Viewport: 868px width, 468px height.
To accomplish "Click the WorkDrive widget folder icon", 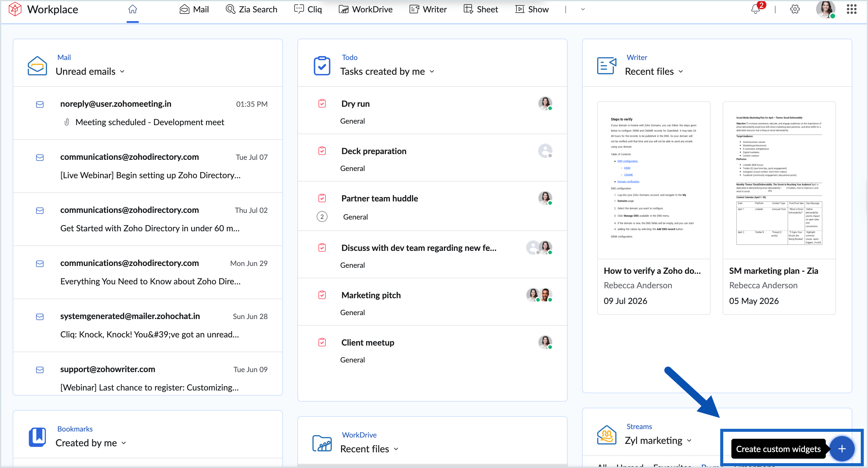I will (322, 443).
